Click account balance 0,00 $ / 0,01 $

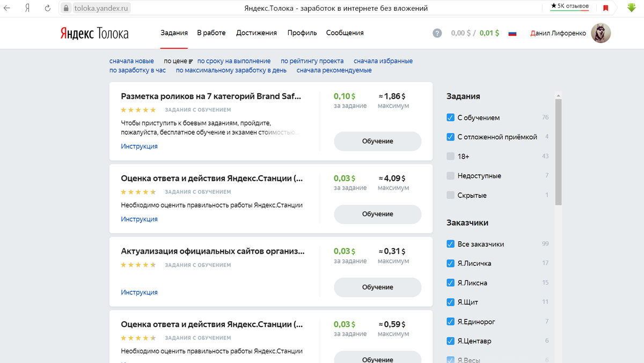pos(475,33)
